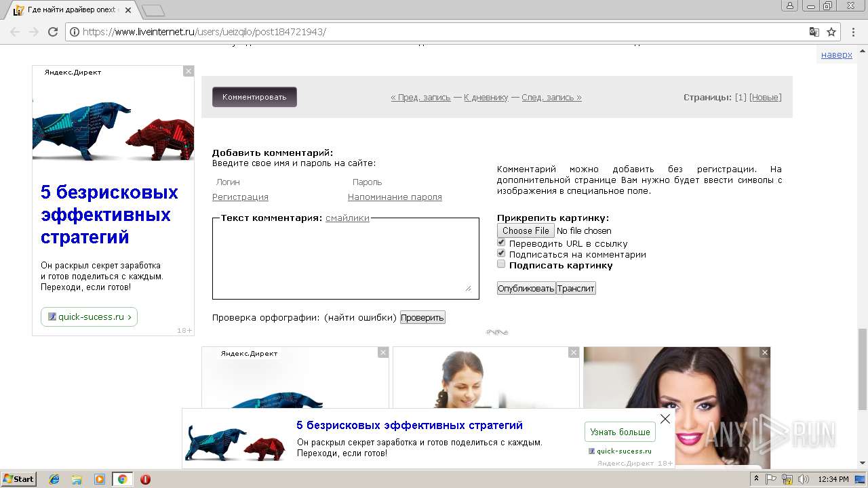This screenshot has width=868, height=488.
Task: Open the red Opera taskbar icon
Action: click(145, 479)
